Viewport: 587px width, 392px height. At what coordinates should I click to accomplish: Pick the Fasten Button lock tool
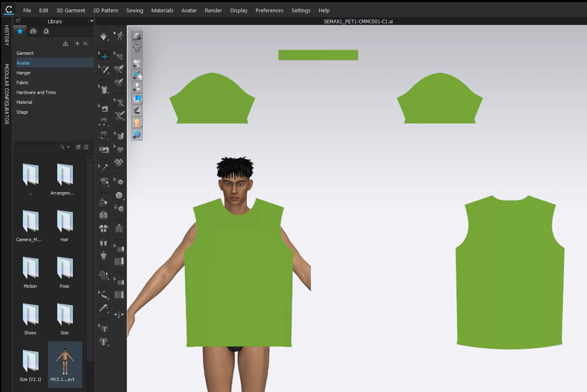pos(119,208)
